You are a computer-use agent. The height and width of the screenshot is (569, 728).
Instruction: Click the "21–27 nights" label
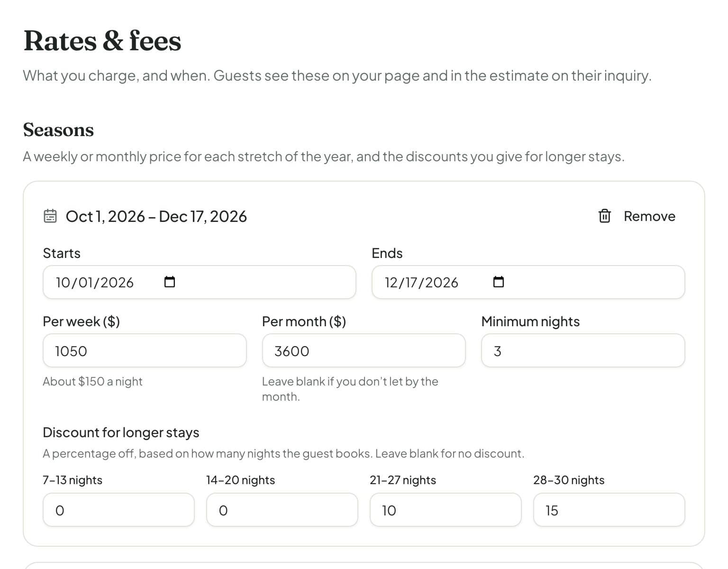(403, 480)
